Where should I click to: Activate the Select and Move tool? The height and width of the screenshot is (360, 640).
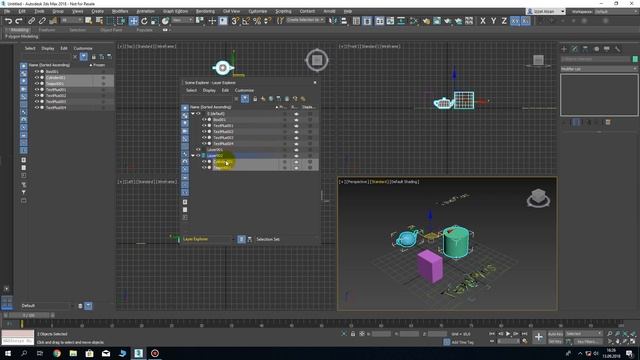(x=133, y=21)
